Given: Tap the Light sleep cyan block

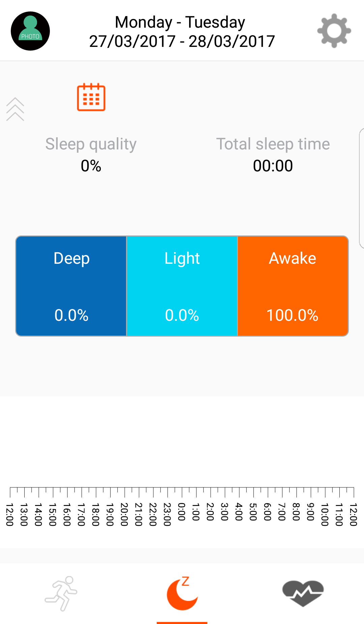Looking at the screenshot, I should click(182, 286).
